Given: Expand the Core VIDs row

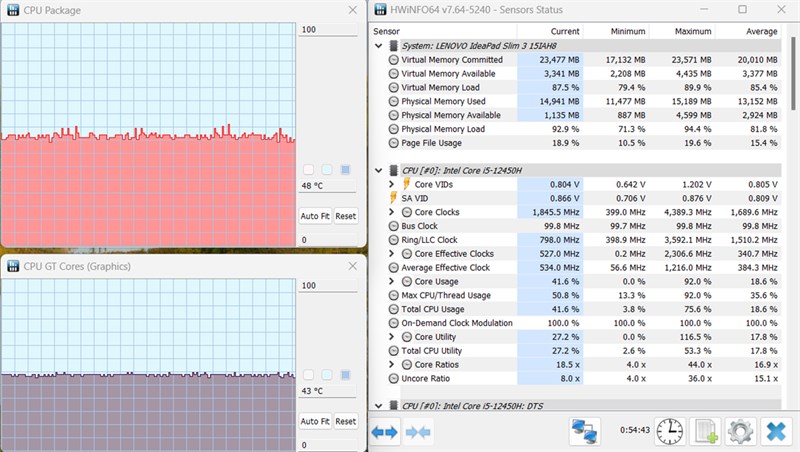Looking at the screenshot, I should 391,184.
